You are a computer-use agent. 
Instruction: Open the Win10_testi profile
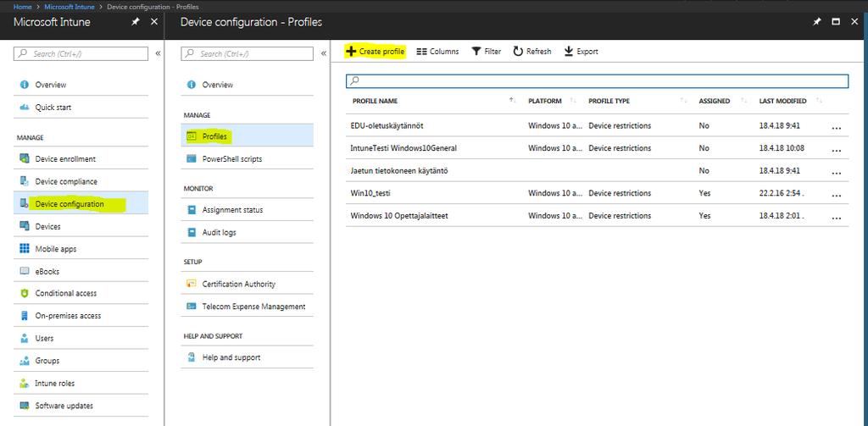point(371,193)
